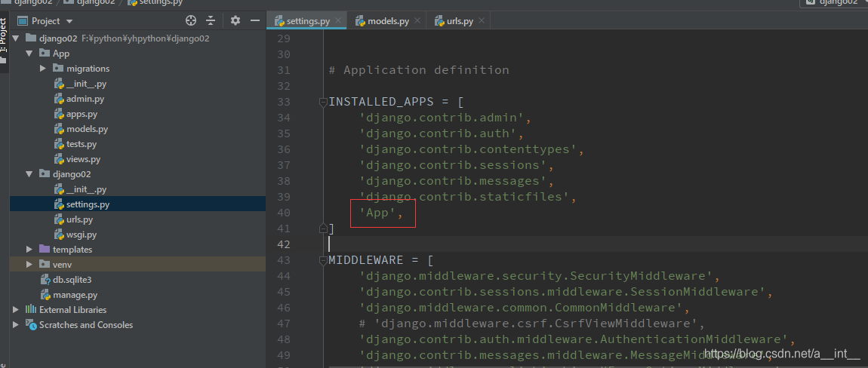Click fold end marker at line 41
This screenshot has height=368, width=868.
(x=323, y=228)
